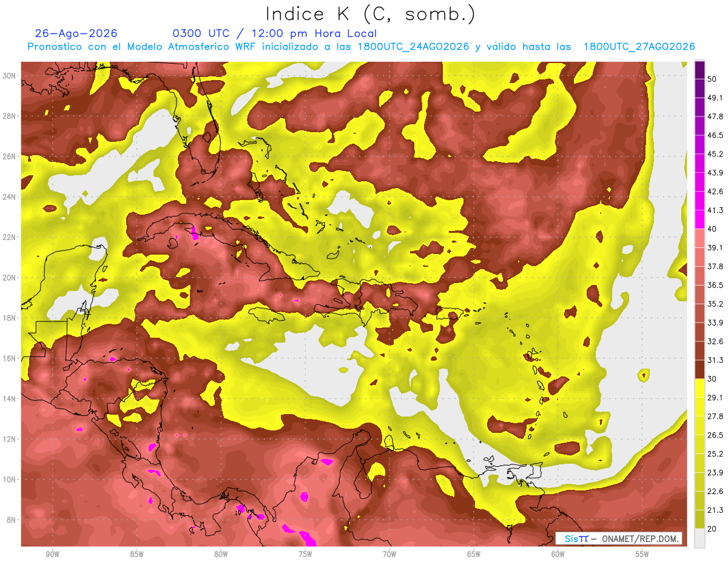This screenshot has height=562, width=728.
Task: Click the longitude label "90W"
Action: (52, 554)
